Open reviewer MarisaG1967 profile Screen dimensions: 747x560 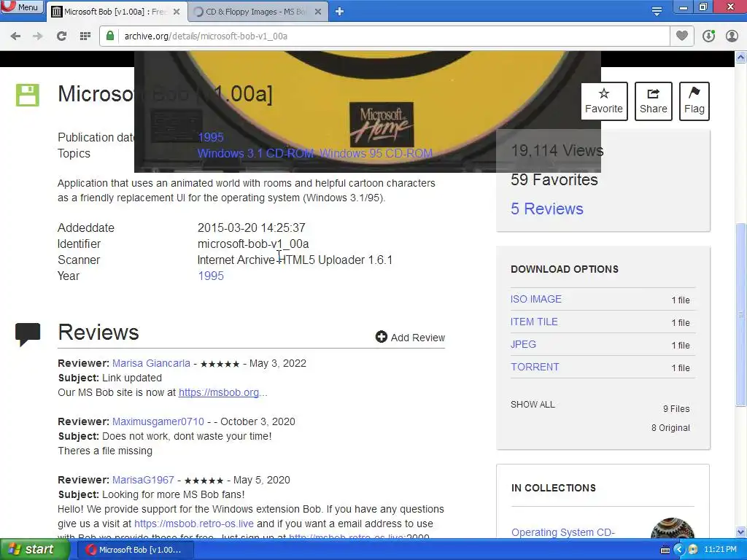click(x=143, y=480)
